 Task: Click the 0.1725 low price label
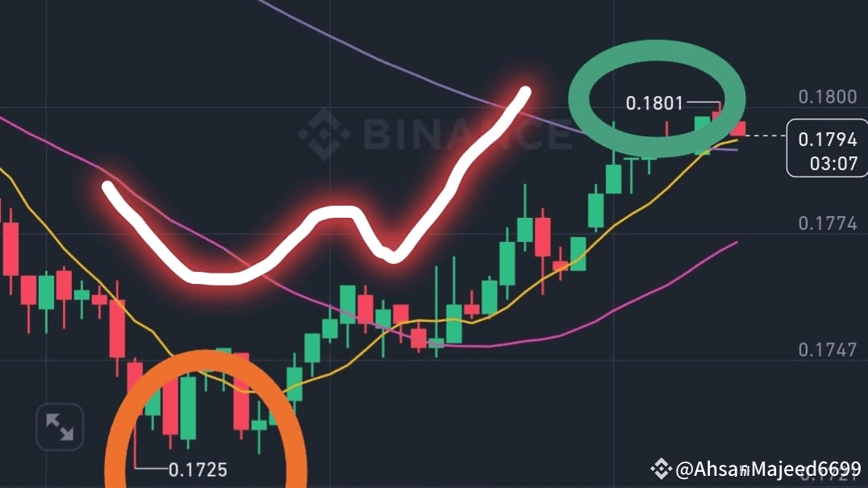point(198,469)
